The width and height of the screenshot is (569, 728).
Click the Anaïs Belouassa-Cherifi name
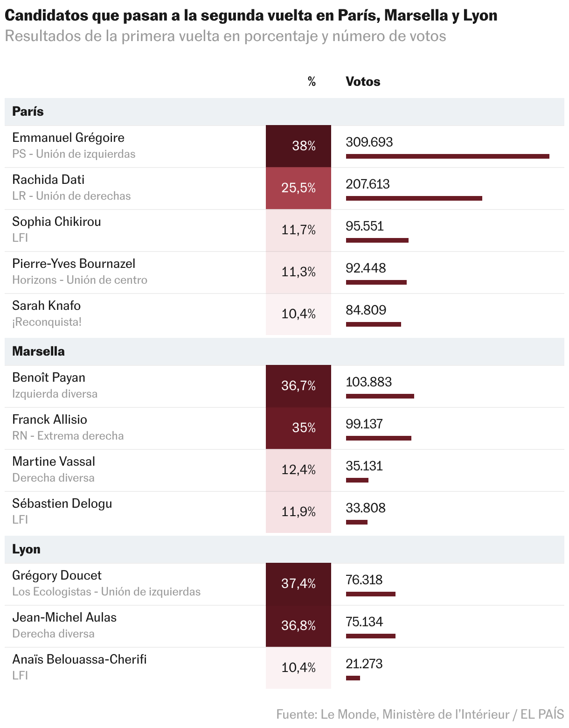pos(79,659)
